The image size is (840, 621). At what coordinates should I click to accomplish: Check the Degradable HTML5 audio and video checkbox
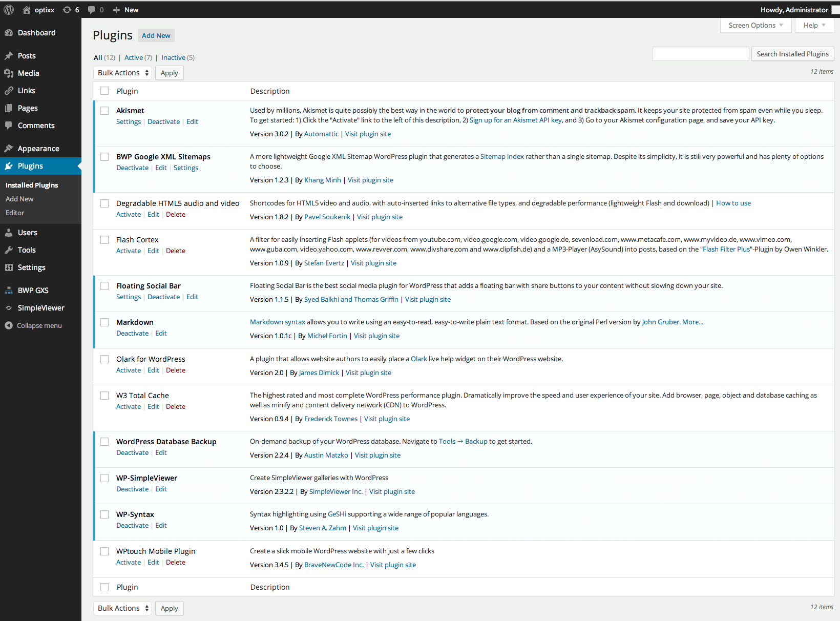(104, 203)
